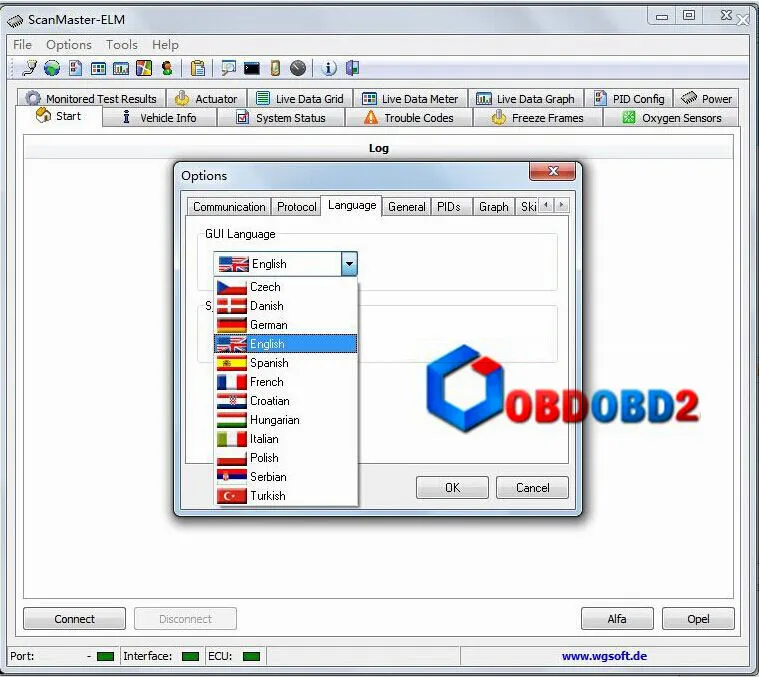The width and height of the screenshot is (759, 677).
Task: Switch to the Actuator tab
Action: coord(207,99)
